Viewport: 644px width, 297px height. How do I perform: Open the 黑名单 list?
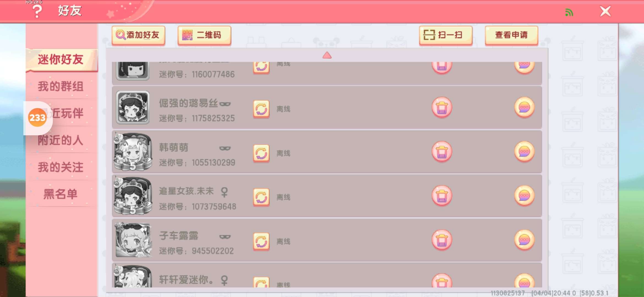coord(61,194)
